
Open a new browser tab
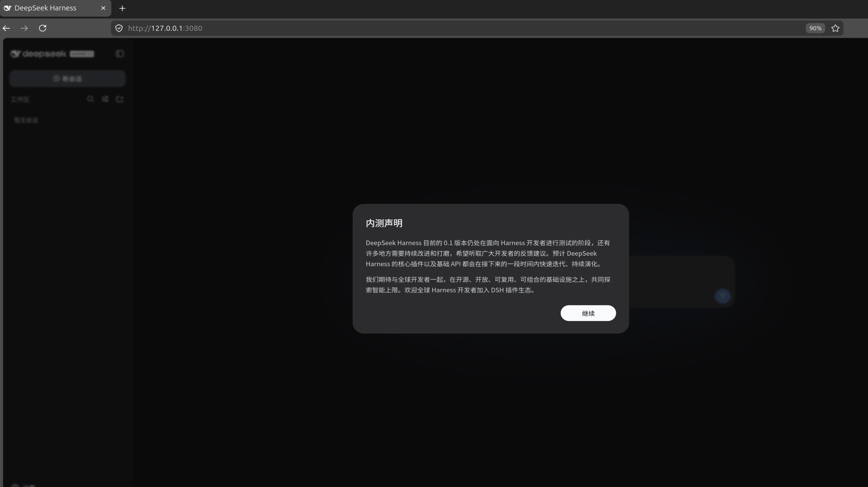click(122, 8)
